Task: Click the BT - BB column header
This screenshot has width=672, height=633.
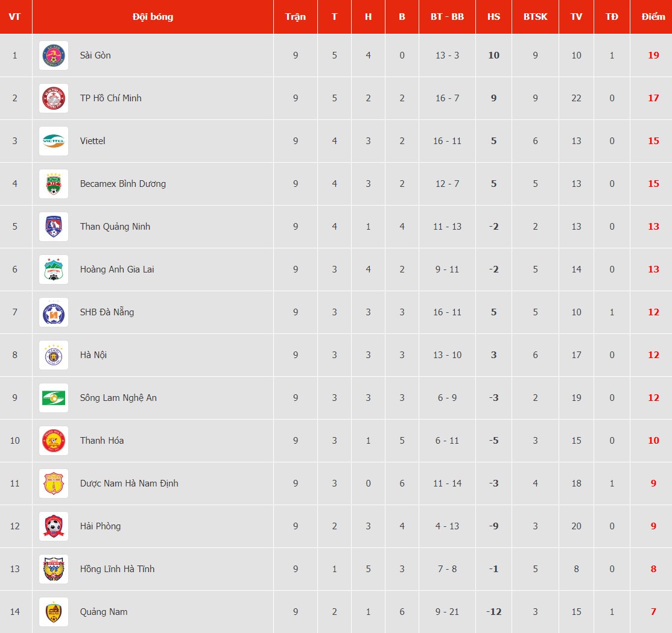Action: point(447,17)
